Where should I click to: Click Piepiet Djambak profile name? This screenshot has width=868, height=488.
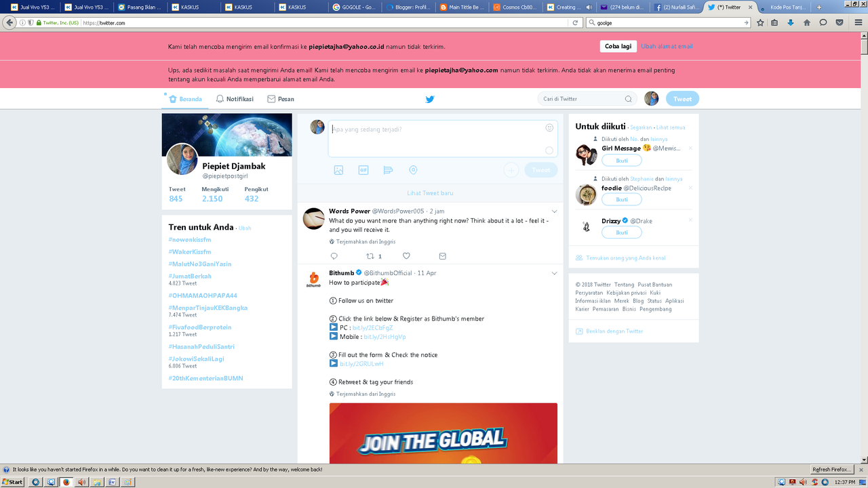[234, 166]
